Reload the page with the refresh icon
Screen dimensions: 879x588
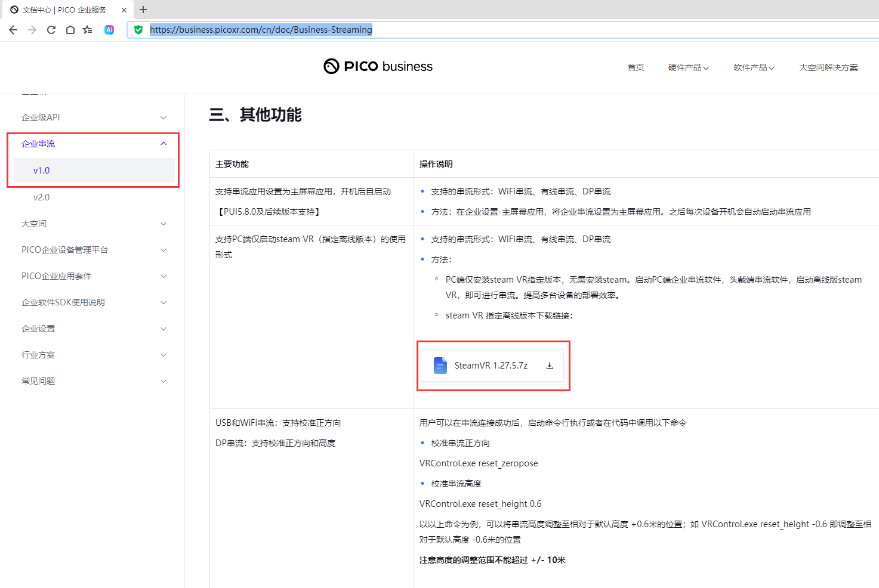51,30
